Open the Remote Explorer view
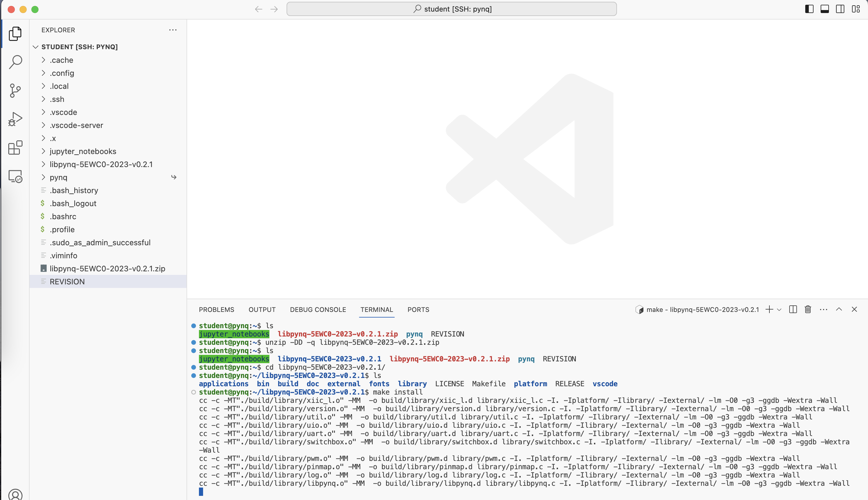Screen dimensions: 868x500 [x=15, y=176]
